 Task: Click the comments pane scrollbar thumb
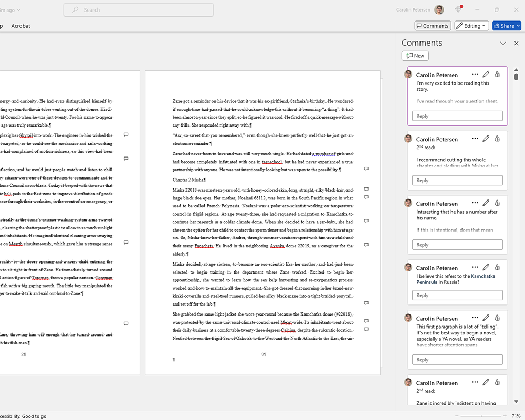(516, 77)
